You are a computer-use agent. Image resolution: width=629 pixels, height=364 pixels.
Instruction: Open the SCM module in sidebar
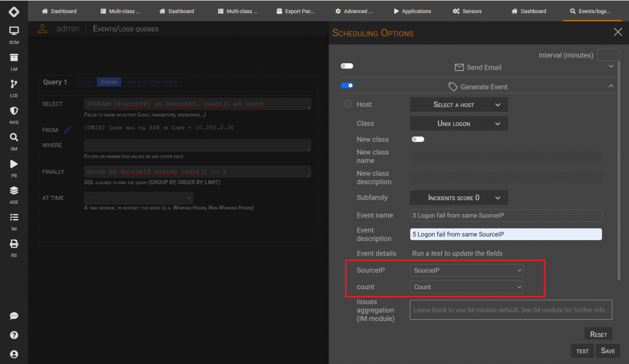point(14,35)
